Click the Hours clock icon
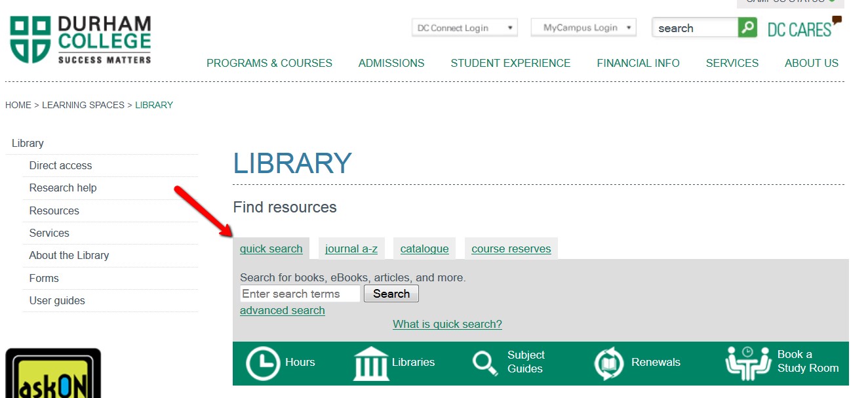 (x=263, y=363)
